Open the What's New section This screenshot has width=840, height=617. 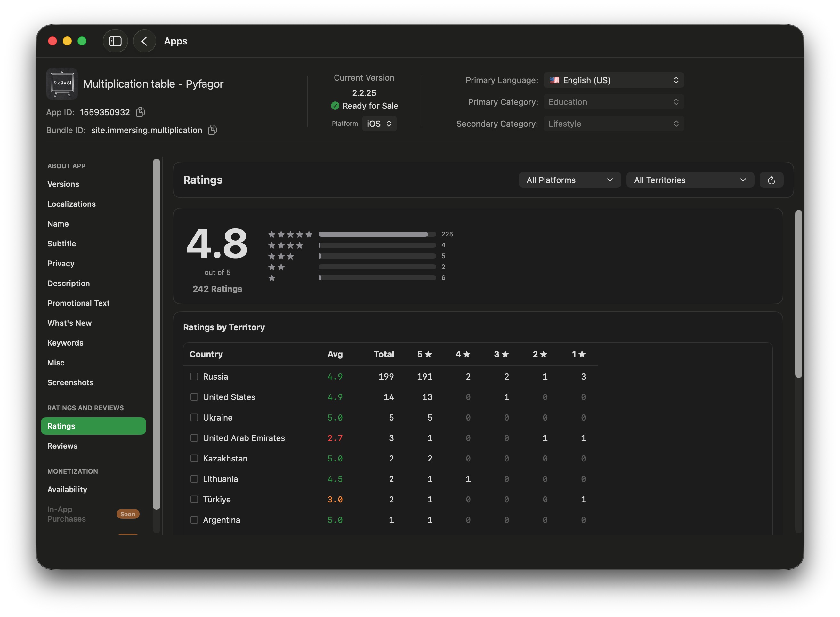pyautogui.click(x=69, y=323)
